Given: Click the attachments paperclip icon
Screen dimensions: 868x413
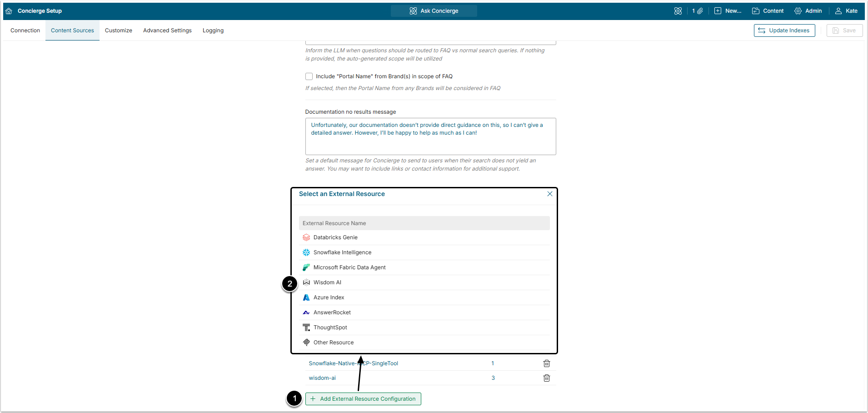Looking at the screenshot, I should tap(700, 11).
